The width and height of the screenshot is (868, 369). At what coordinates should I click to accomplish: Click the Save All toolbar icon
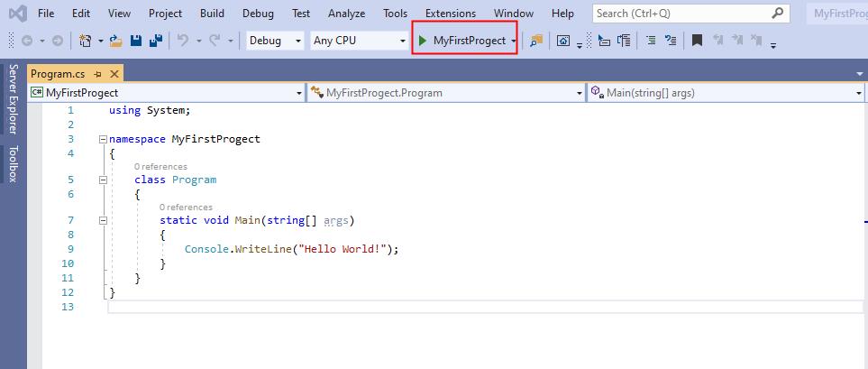(155, 41)
